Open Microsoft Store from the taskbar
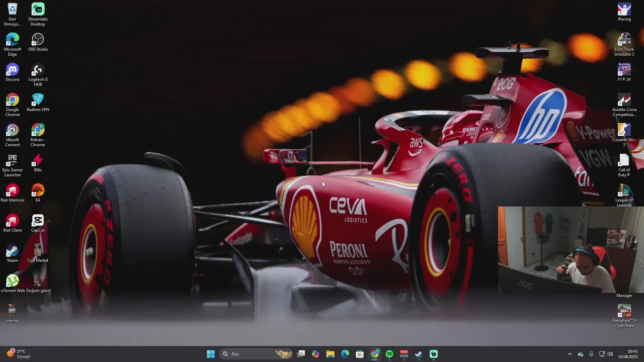The height and width of the screenshot is (362, 644). pos(360,354)
